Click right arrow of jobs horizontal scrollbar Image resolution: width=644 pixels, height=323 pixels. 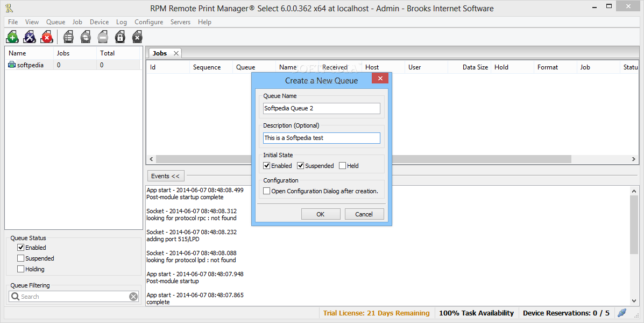(x=633, y=159)
